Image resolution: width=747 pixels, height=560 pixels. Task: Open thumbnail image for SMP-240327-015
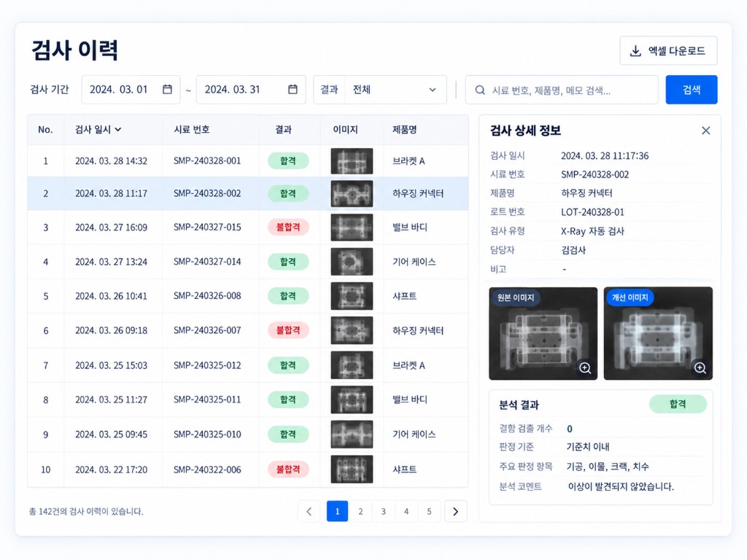coord(352,227)
